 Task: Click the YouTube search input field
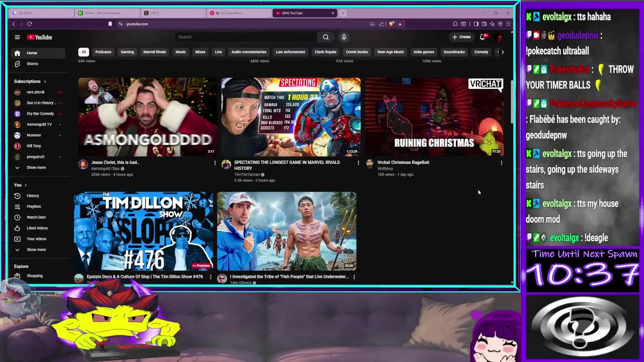pyautogui.click(x=246, y=37)
